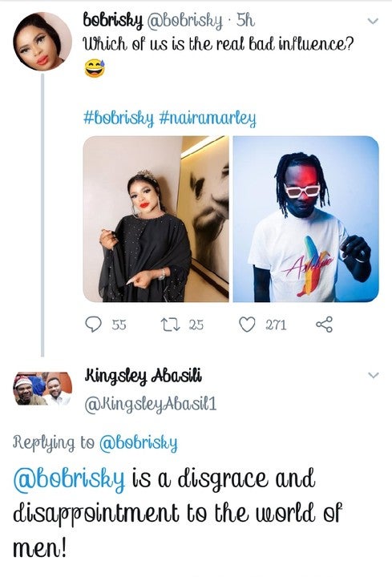Image resolution: width=392 pixels, height=577 pixels.
Task: Click the reply speech bubble icon
Action: click(x=93, y=325)
